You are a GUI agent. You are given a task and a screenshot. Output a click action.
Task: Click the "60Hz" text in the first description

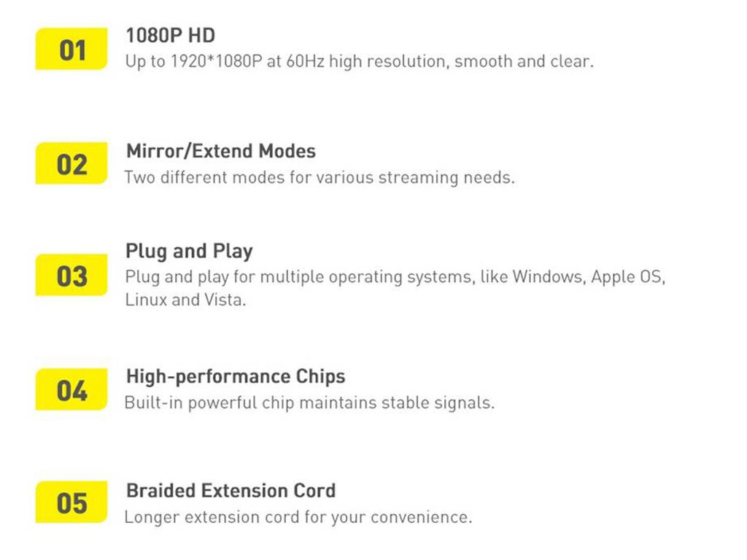point(305,61)
